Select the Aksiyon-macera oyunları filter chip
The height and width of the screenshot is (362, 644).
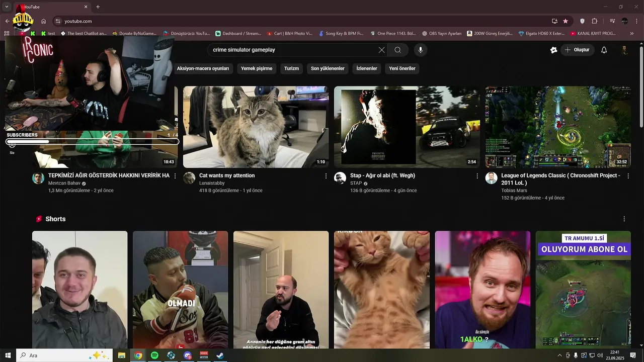(203, 68)
